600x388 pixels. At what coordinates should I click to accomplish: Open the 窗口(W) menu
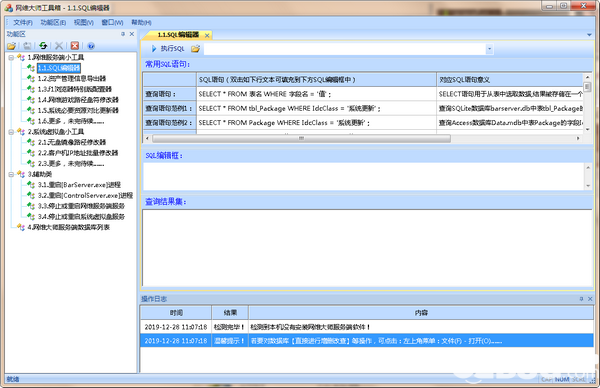(112, 23)
